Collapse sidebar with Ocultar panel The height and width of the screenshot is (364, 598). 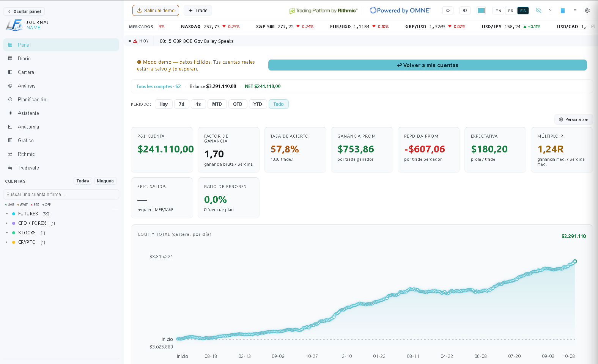point(24,11)
